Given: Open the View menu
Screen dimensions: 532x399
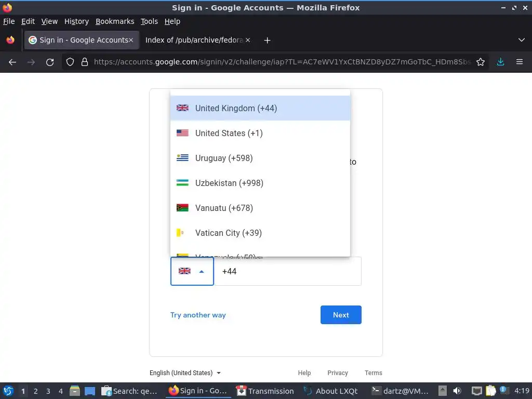Looking at the screenshot, I should [49, 21].
